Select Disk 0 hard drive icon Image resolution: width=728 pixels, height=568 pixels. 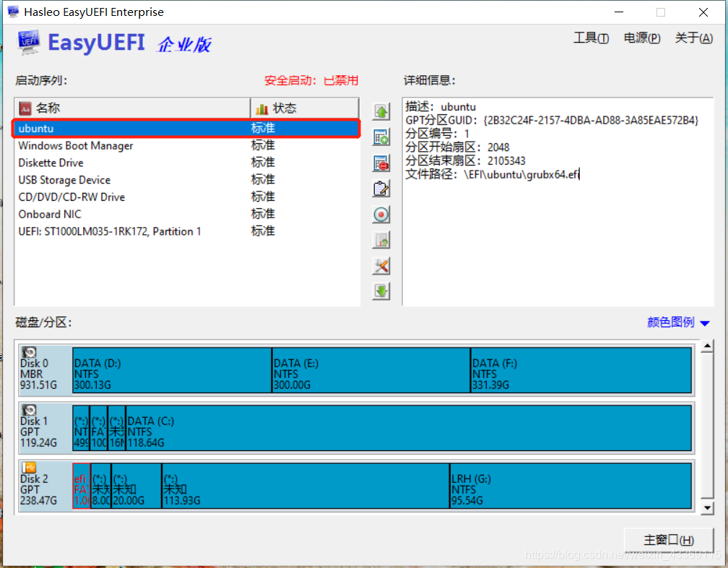point(29,353)
